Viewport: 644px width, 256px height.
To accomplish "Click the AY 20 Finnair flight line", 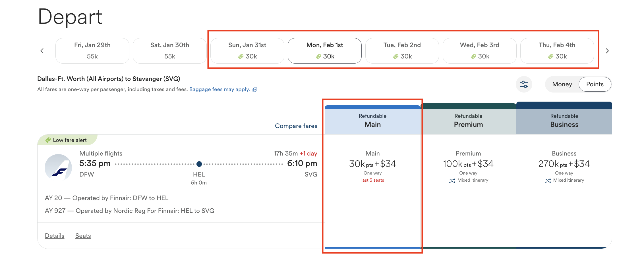I will pyautogui.click(x=107, y=198).
